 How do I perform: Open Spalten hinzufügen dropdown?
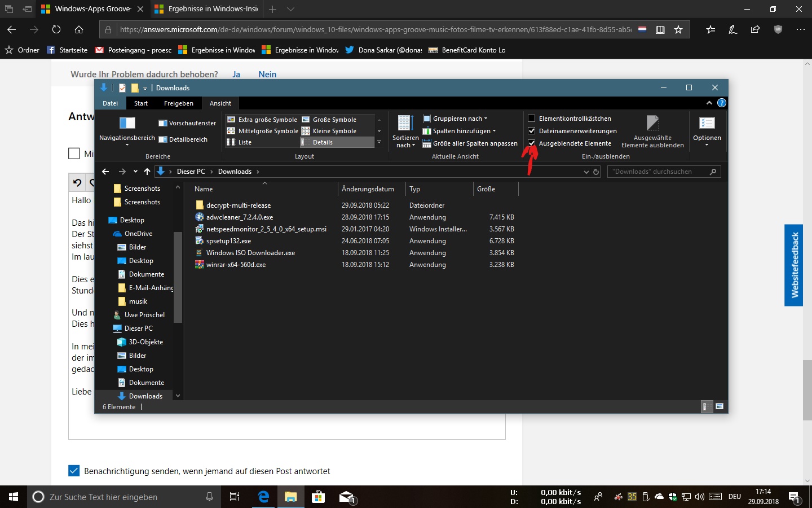click(460, 131)
